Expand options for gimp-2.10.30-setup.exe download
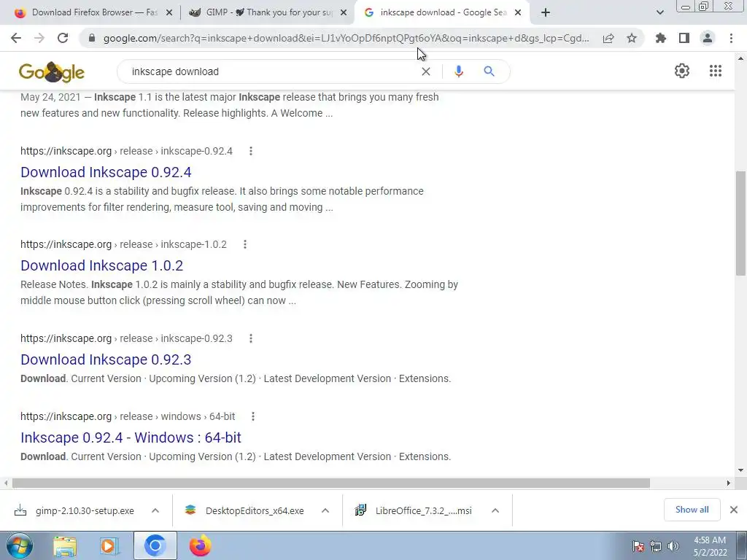Viewport: 747px width, 560px height. pyautogui.click(x=155, y=510)
